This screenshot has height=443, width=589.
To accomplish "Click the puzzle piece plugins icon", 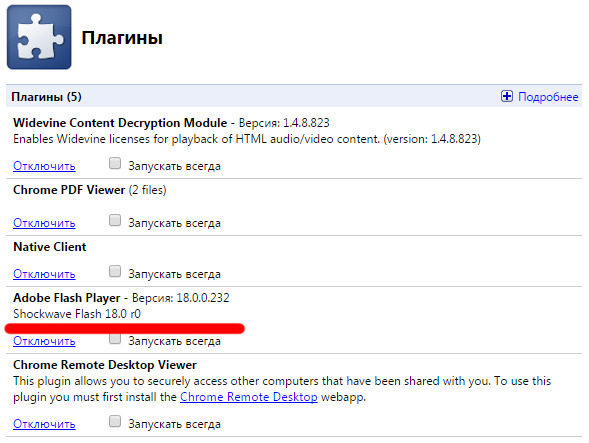I will (39, 37).
